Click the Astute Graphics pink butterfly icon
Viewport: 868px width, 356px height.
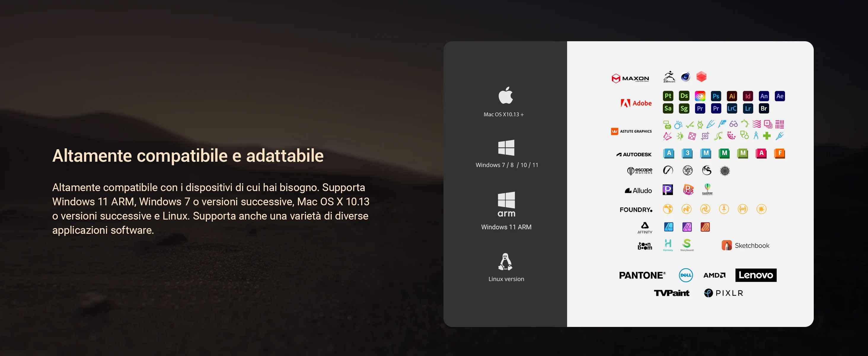tap(667, 136)
